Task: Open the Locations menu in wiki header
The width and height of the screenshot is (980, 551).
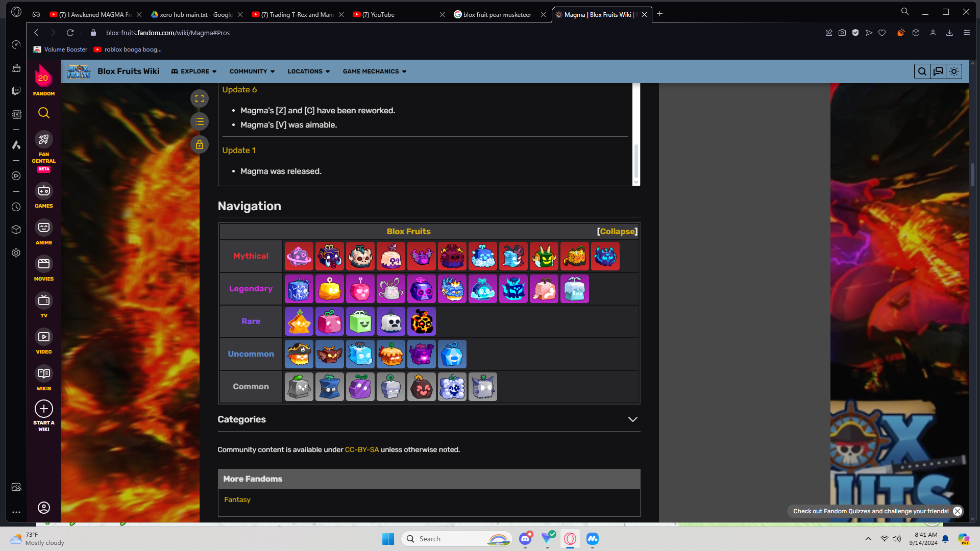Action: pyautogui.click(x=309, y=71)
